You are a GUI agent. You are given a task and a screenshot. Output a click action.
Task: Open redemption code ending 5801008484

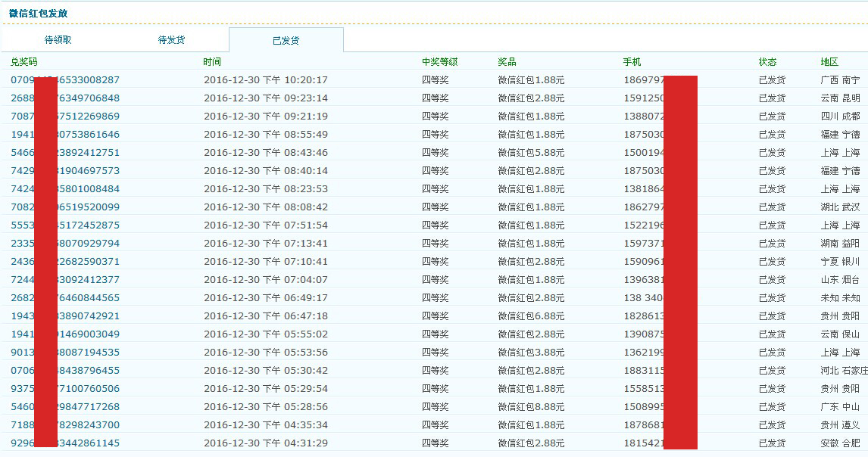[x=65, y=188]
